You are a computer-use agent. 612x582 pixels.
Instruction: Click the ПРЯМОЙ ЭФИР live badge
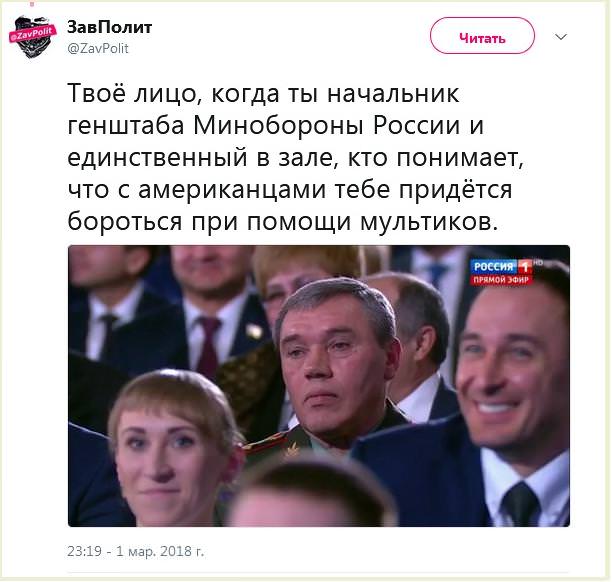pyautogui.click(x=502, y=280)
